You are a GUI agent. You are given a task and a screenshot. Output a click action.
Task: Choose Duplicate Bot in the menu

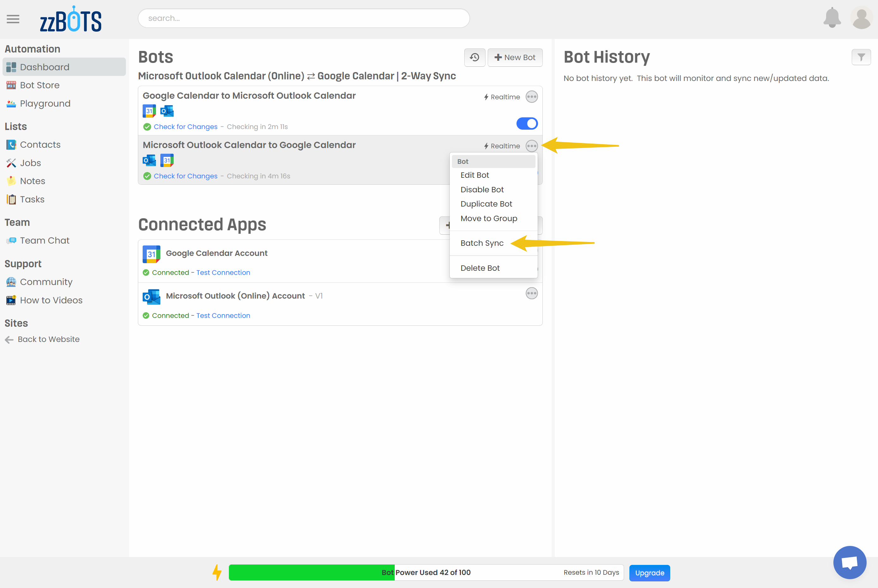click(486, 204)
